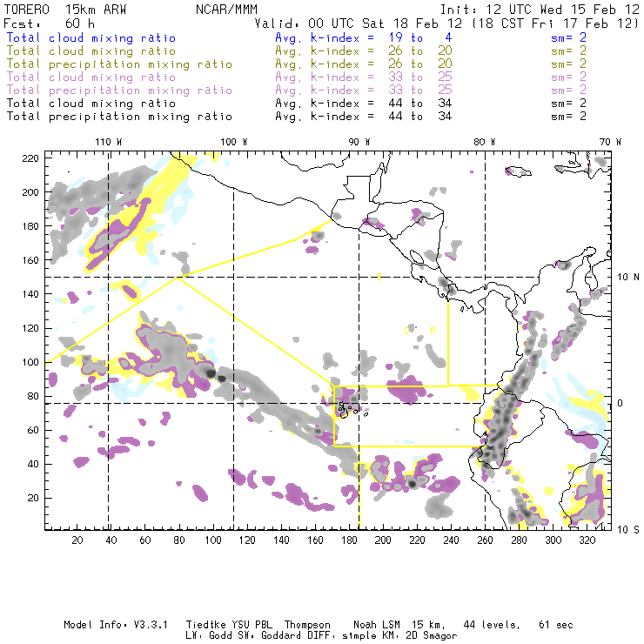Select the purple "Total precipitation mixing ratio" legend row
This screenshot has height=644, width=644.
click(119, 91)
